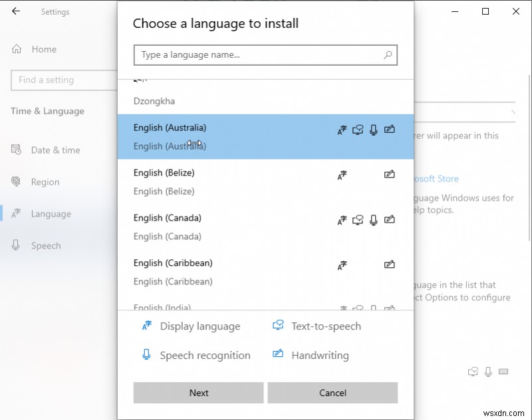The width and height of the screenshot is (532, 420).
Task: Click the Speech recognition microphone icon for English (Australia)
Action: 374,130
